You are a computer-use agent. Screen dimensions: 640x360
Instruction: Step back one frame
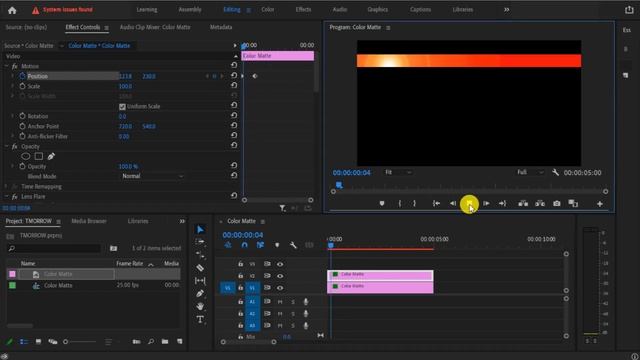pyautogui.click(x=453, y=203)
